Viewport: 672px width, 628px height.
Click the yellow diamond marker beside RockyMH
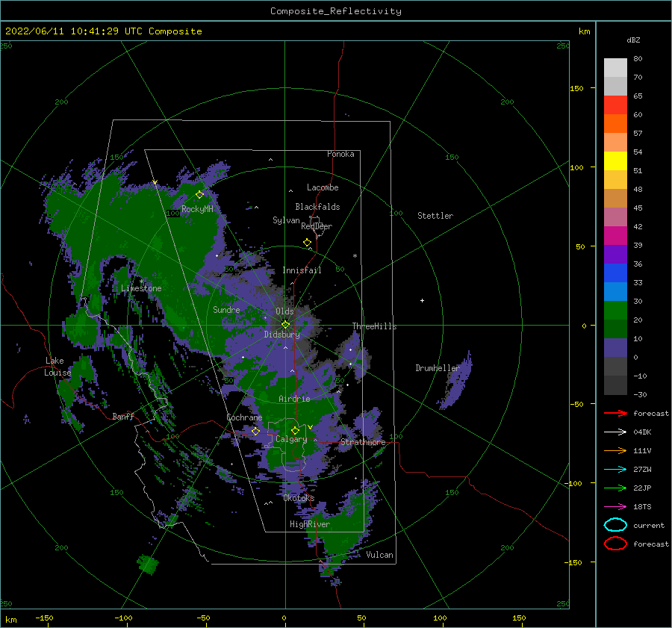coord(199,195)
